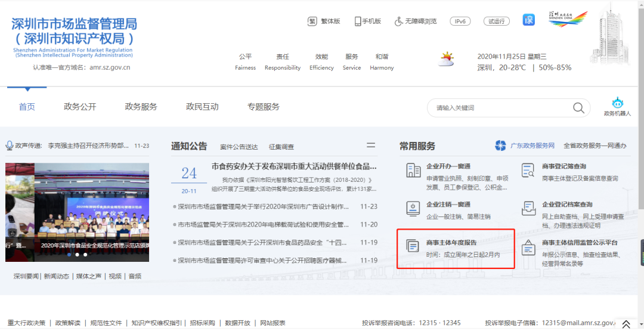This screenshot has height=331, width=644.
Task: Open the 李克强主持召开经济形势部 news headline
Action: pyautogui.click(x=88, y=146)
